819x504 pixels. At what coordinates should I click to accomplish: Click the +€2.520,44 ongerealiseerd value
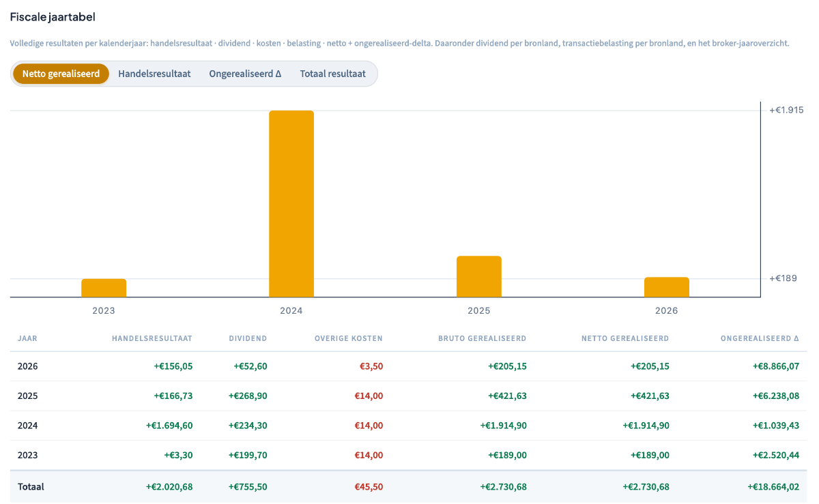coord(776,455)
